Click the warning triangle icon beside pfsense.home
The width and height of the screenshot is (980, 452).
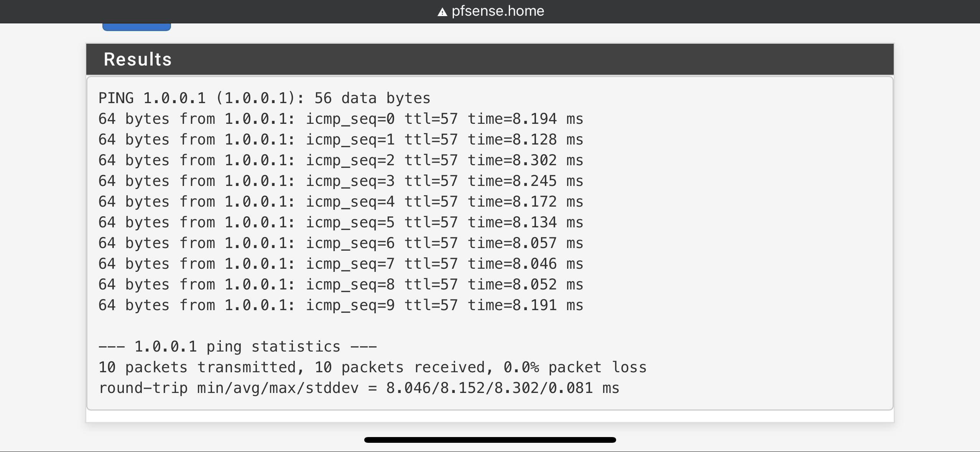pyautogui.click(x=442, y=12)
